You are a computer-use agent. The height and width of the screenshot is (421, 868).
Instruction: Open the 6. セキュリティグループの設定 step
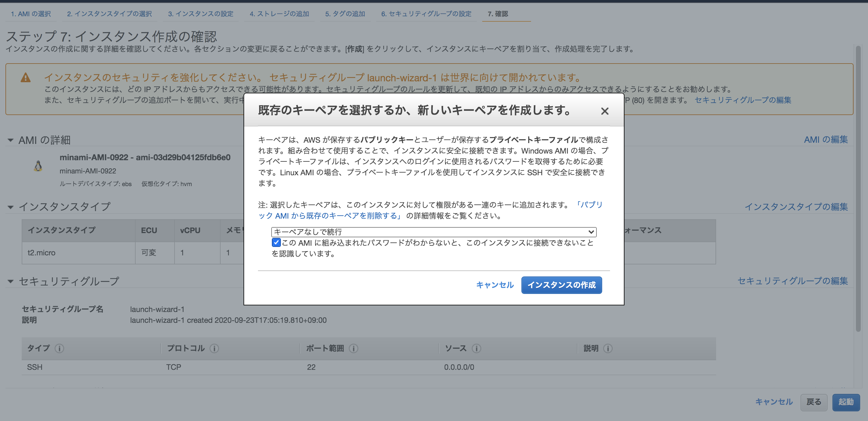426,14
